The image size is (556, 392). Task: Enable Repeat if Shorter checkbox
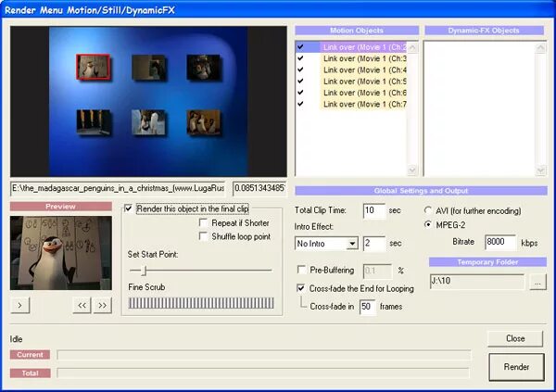click(x=204, y=222)
